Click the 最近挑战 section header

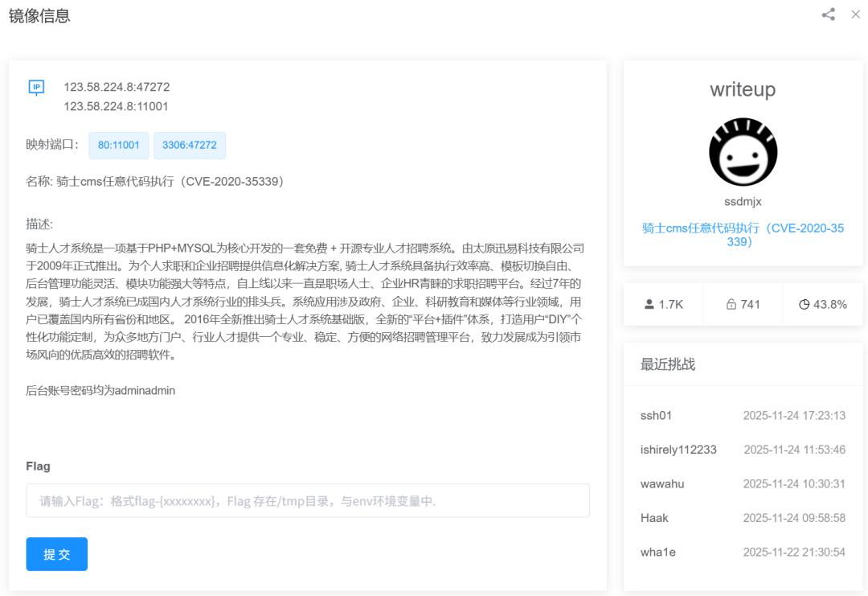[x=668, y=364]
